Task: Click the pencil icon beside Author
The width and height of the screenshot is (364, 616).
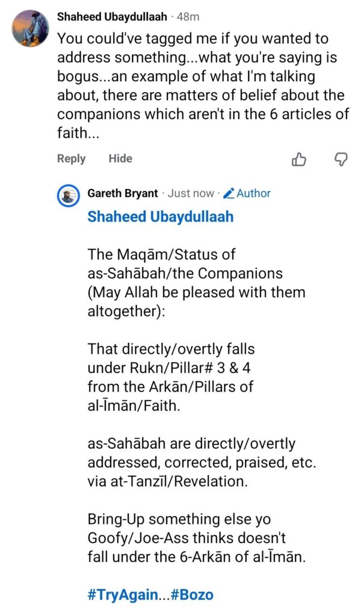Action: tap(229, 194)
